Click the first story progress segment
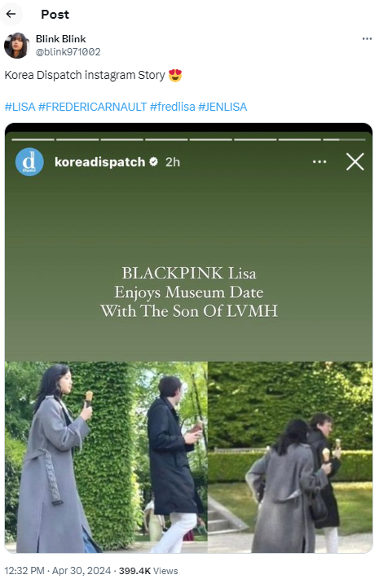379x588 pixels. pos(33,139)
